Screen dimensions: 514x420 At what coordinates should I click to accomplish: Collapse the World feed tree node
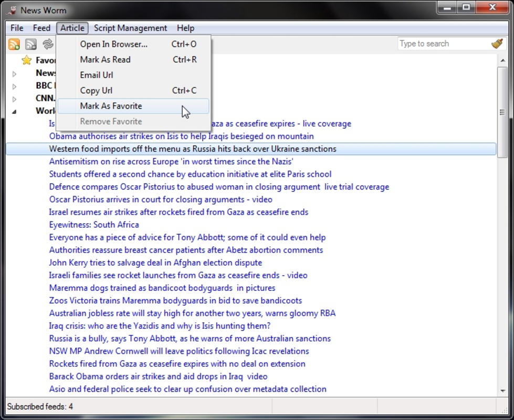[x=14, y=111]
